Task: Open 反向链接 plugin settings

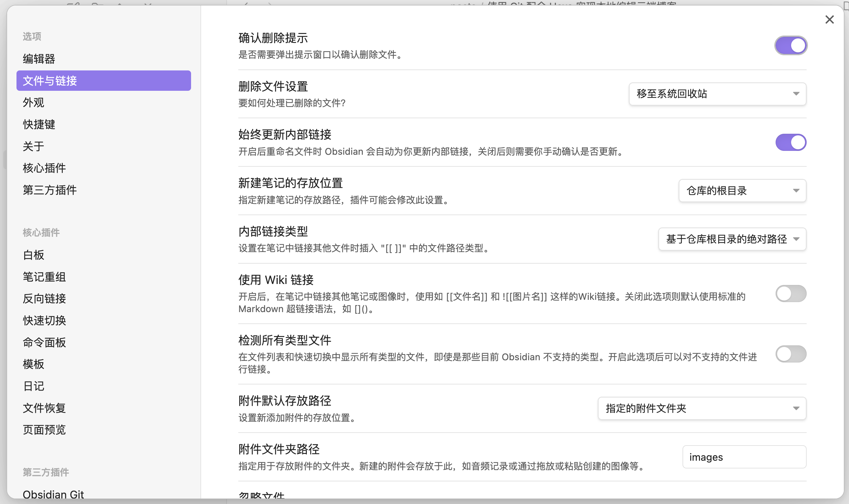Action: (45, 299)
